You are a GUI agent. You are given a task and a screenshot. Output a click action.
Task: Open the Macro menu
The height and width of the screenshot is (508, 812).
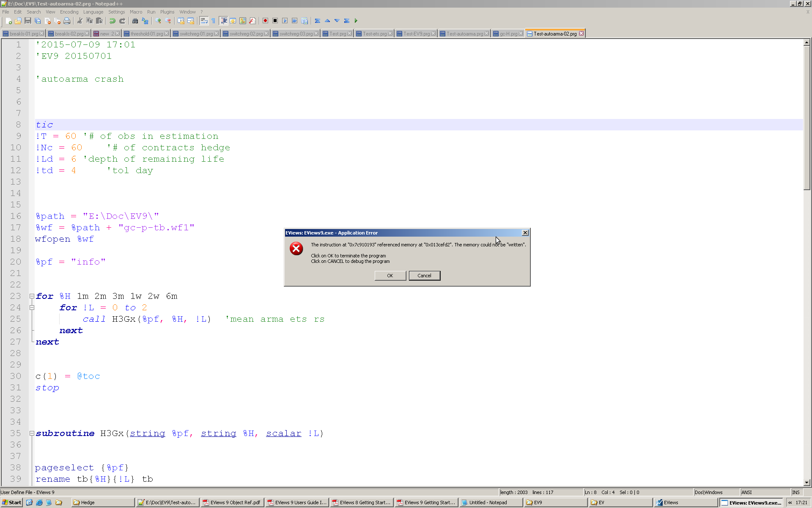point(136,12)
